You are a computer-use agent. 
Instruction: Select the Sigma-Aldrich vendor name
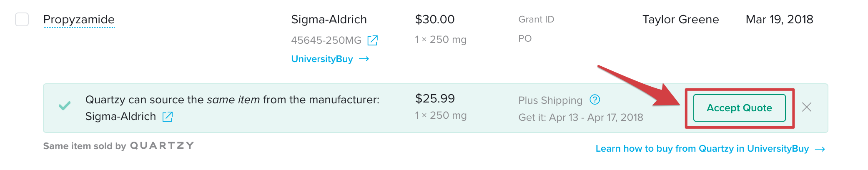[x=329, y=20]
